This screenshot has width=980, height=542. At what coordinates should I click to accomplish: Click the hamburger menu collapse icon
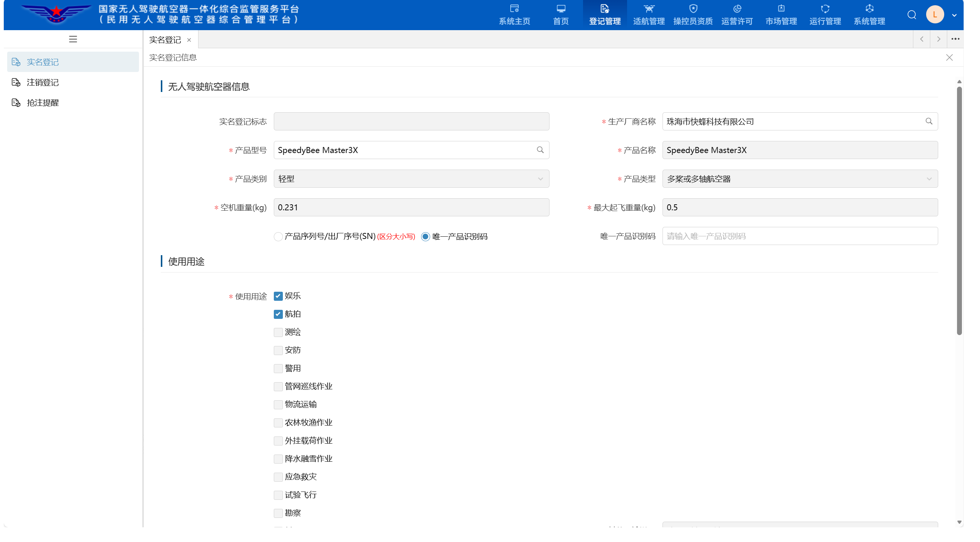[73, 39]
